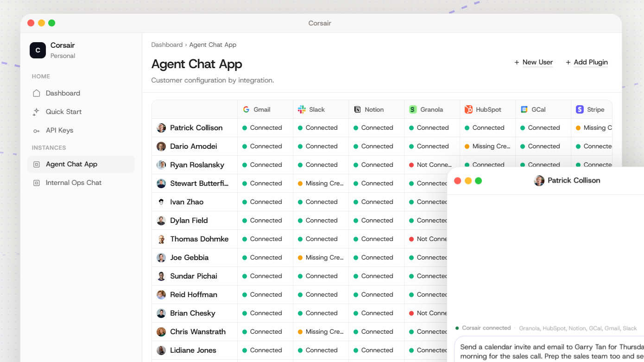
Task: Click the avatar in the Patrick Collison chat title
Action: click(539, 181)
